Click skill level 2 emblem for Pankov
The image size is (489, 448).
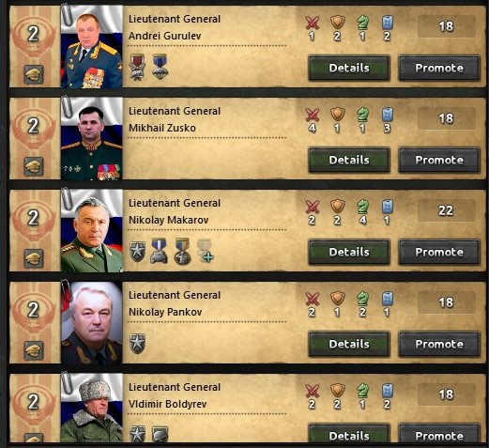pos(34,310)
